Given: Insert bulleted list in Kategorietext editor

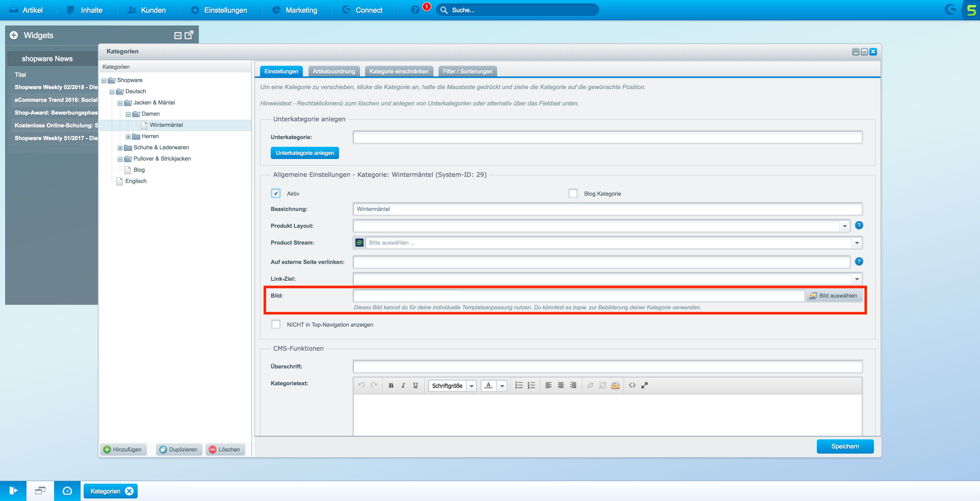Looking at the screenshot, I should point(519,385).
